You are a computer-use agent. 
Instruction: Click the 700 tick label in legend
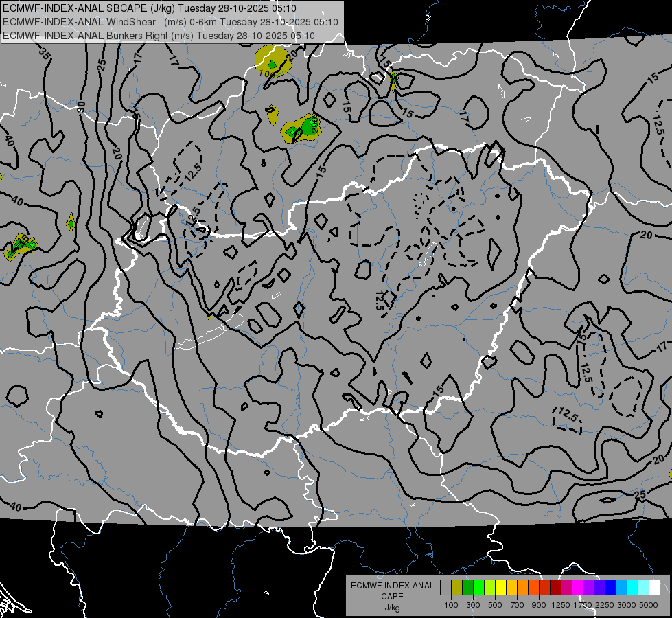point(518,605)
